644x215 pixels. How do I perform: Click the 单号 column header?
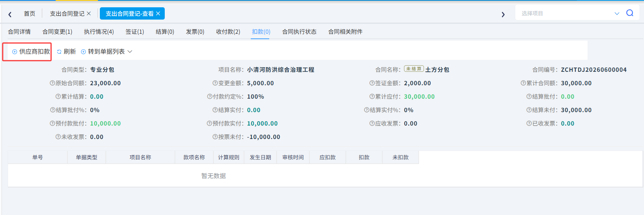click(38, 157)
